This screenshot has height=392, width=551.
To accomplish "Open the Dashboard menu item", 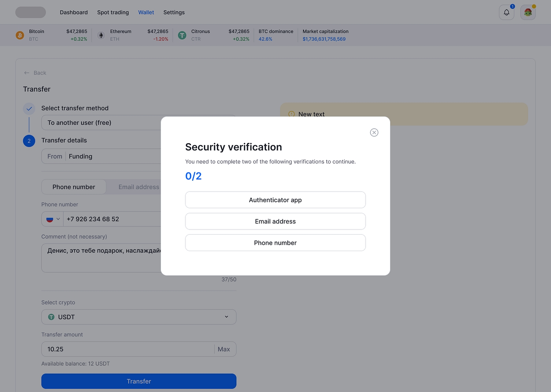I will pos(74,13).
